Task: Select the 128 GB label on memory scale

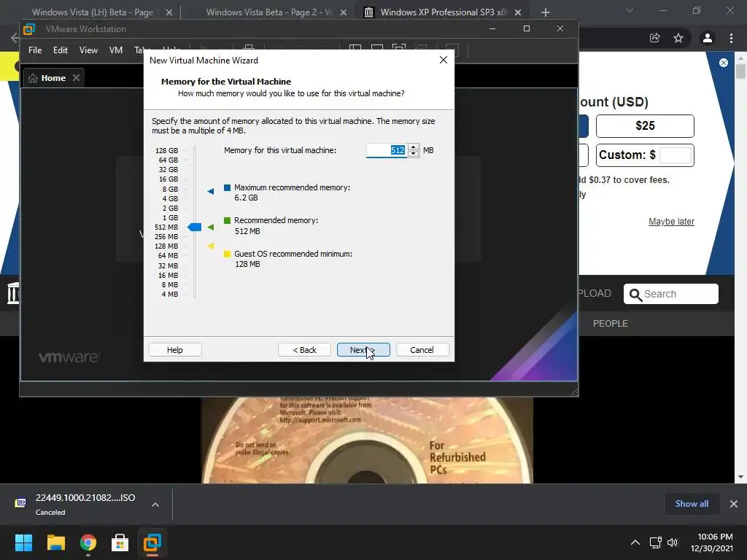Action: (167, 150)
